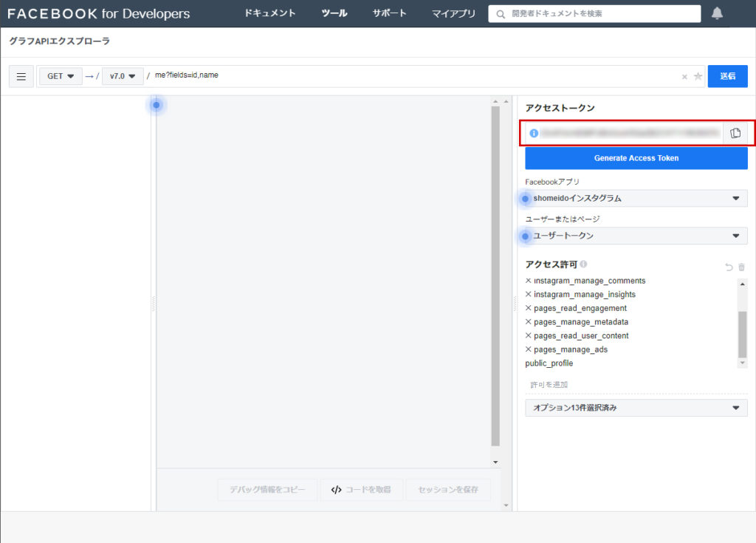This screenshot has width=756, height=543.
Task: Open the ドキュメント menu
Action: (x=270, y=13)
